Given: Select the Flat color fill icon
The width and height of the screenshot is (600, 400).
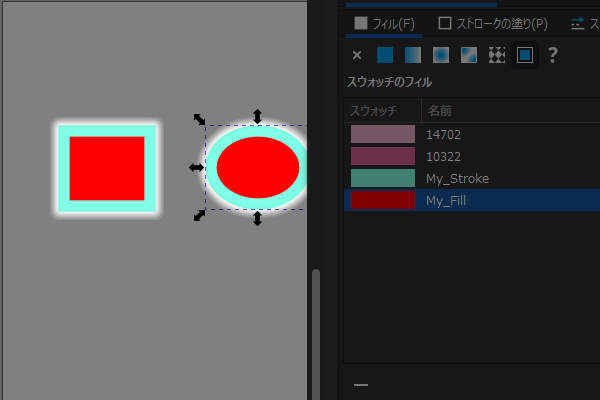Looking at the screenshot, I should pyautogui.click(x=385, y=55).
